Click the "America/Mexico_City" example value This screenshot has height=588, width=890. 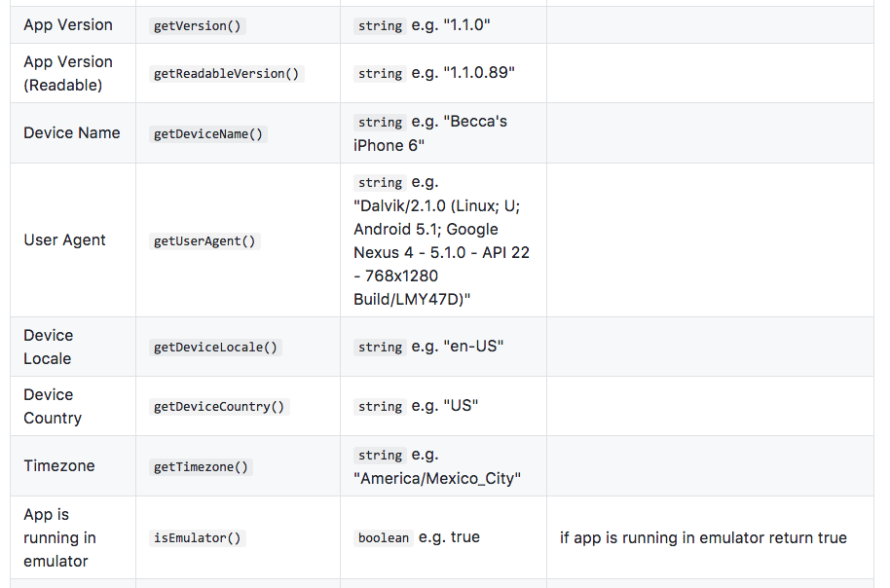click(x=437, y=478)
